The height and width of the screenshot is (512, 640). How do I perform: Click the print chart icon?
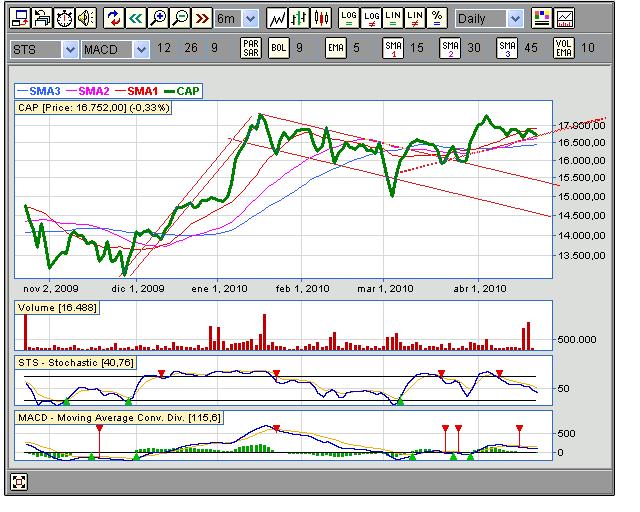point(41,18)
